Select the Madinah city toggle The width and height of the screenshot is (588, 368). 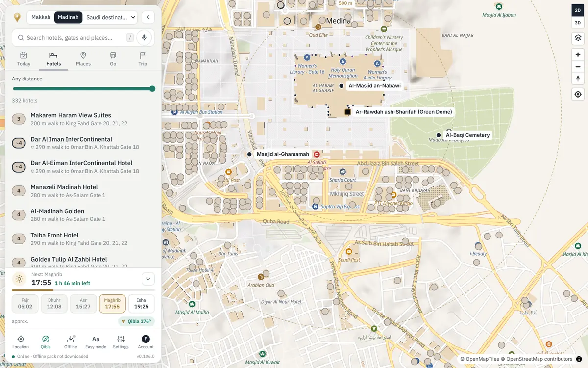[x=68, y=17]
